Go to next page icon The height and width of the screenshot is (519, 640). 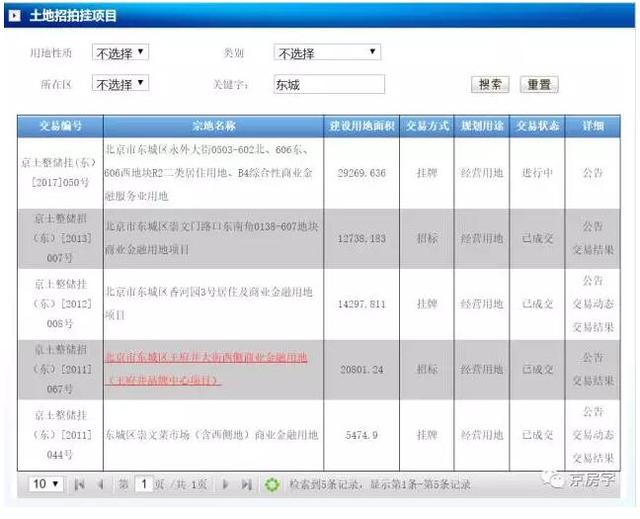click(x=225, y=484)
